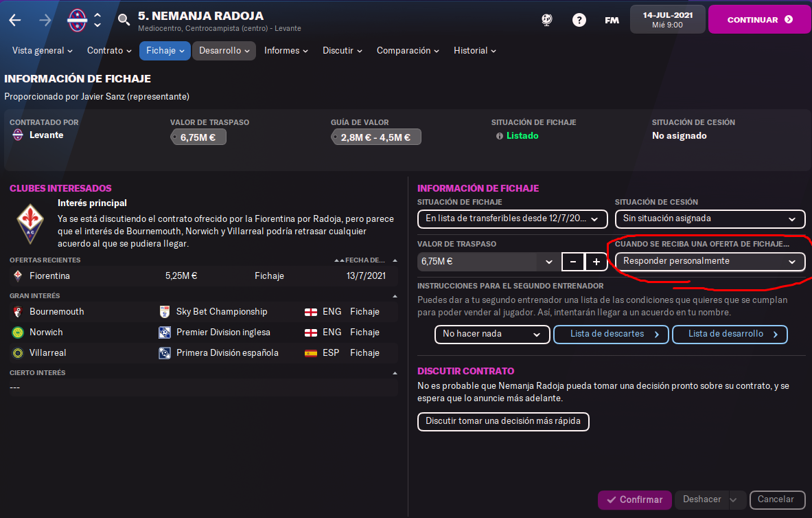This screenshot has width=812, height=518.
Task: Click the 6,75M € valor de traspaso tag
Action: (x=198, y=137)
